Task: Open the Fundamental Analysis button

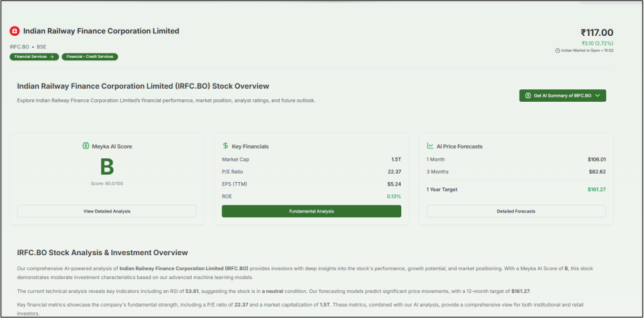Action: 311,211
